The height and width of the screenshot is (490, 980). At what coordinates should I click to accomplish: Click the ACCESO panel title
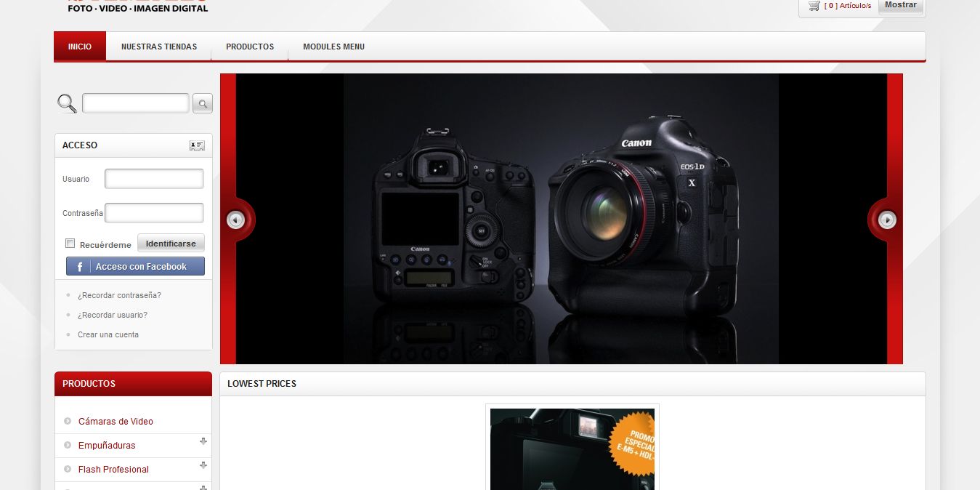(x=80, y=145)
